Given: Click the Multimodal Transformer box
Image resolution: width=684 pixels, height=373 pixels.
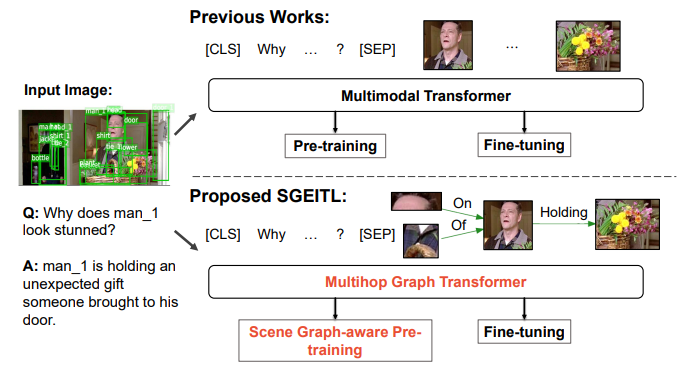Looking at the screenshot, I should click(426, 95).
